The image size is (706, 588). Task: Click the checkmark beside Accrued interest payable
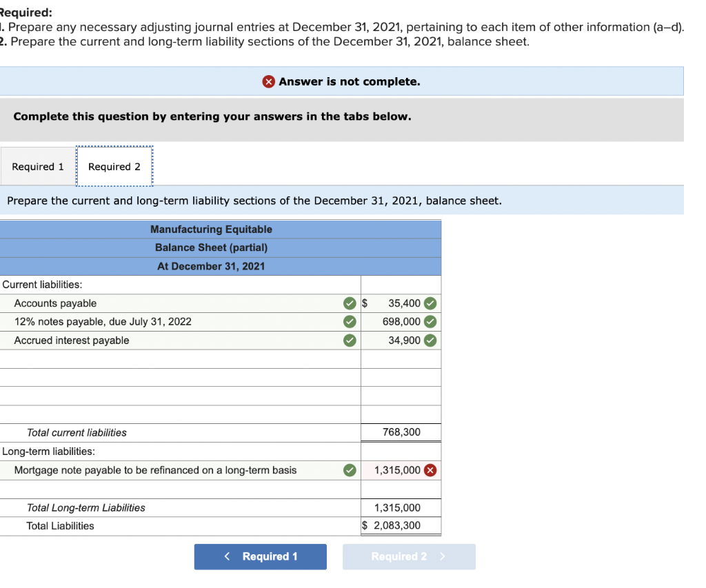[350, 340]
